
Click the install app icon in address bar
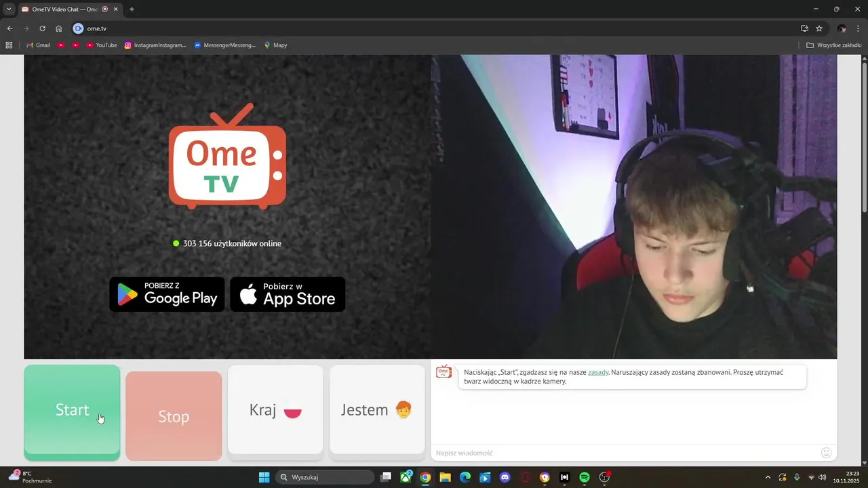pyautogui.click(x=804, y=28)
